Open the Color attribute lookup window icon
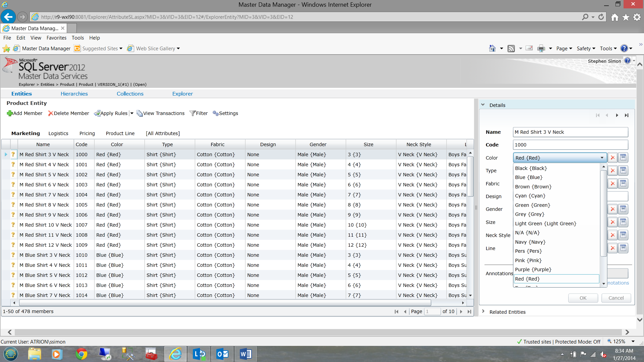This screenshot has height=362, width=644. pyautogui.click(x=623, y=158)
